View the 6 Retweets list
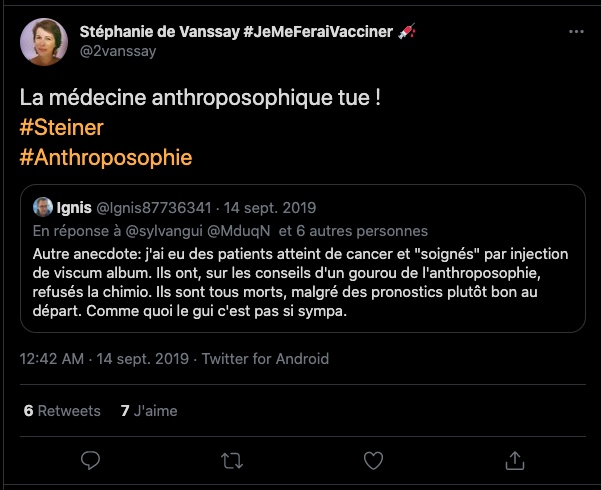Screen dimensions: 601x490 pyautogui.click(x=62, y=410)
